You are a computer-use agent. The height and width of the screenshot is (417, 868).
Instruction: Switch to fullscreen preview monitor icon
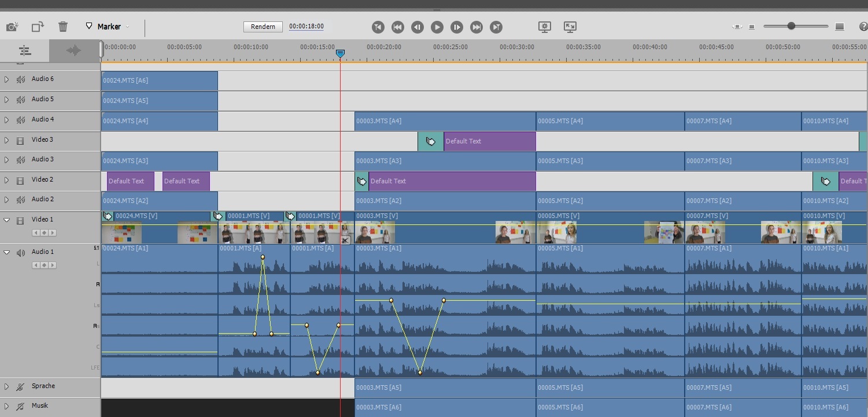pyautogui.click(x=570, y=27)
